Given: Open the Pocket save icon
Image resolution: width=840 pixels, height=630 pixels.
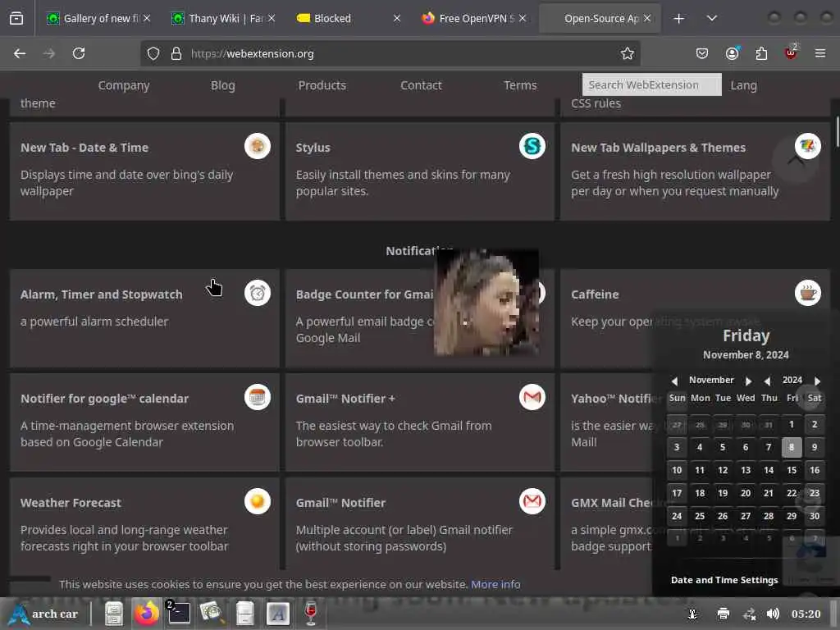Looking at the screenshot, I should (x=702, y=53).
